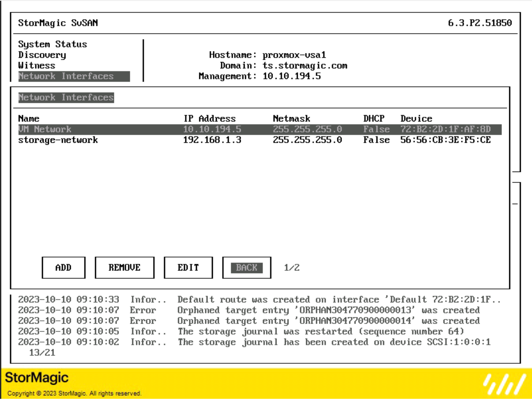Click the version number 6.3.P2.51850

point(480,23)
